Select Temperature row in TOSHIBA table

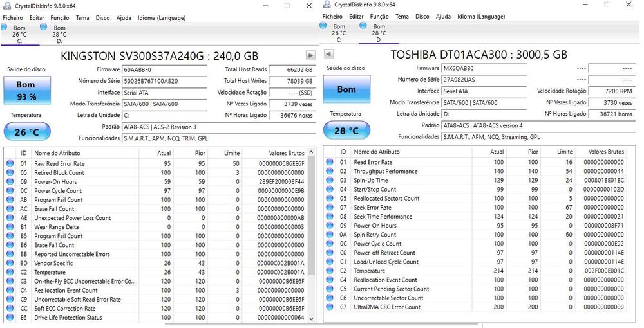tap(476, 271)
